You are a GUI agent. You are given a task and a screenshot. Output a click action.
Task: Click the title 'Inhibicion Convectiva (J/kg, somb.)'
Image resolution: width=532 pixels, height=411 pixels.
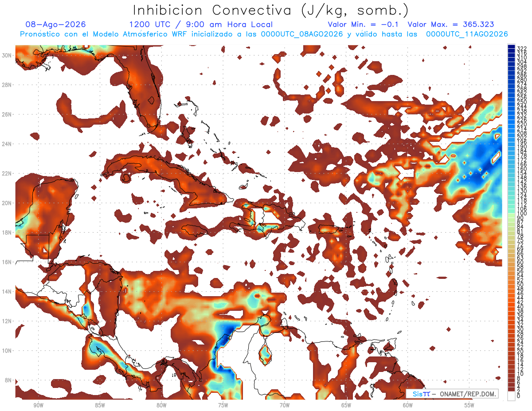pos(271,11)
